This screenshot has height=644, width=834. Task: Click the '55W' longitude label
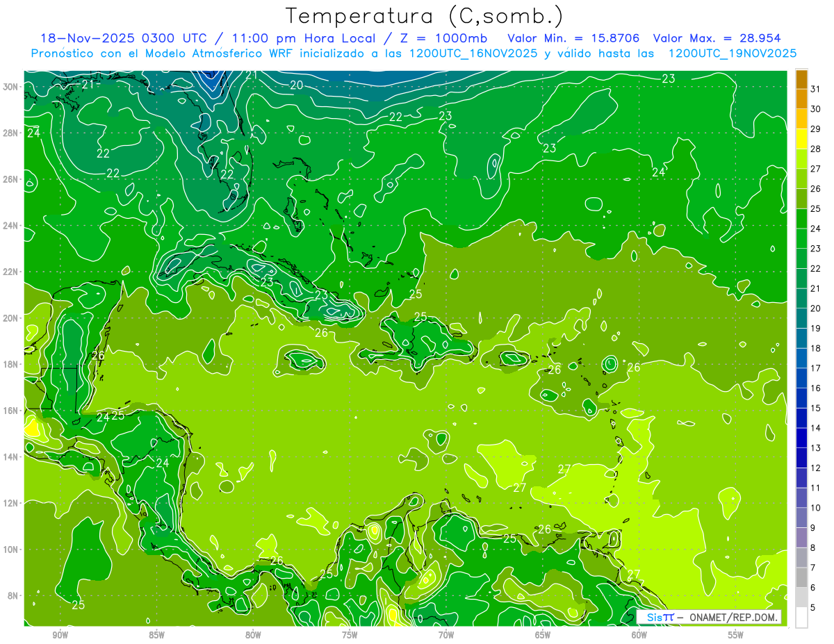pos(735,635)
